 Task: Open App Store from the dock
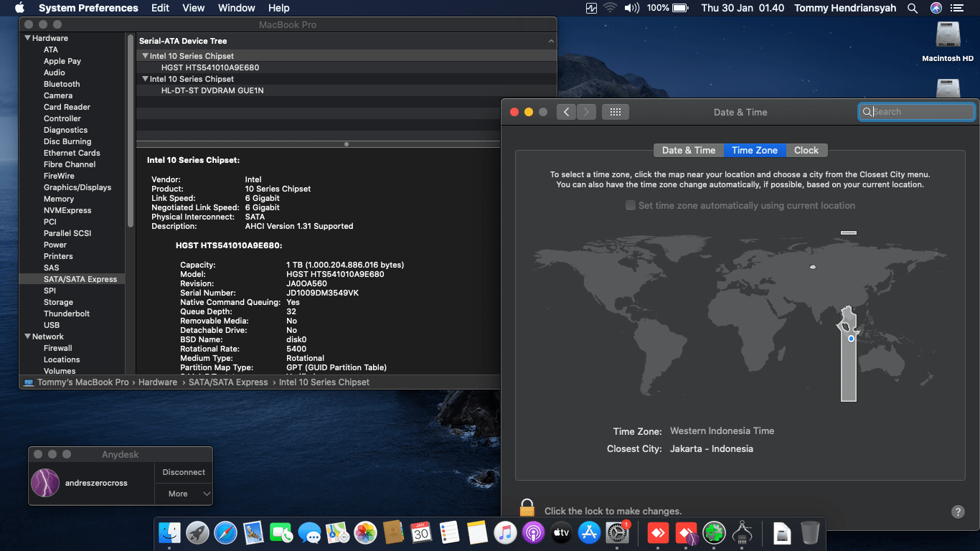589,533
